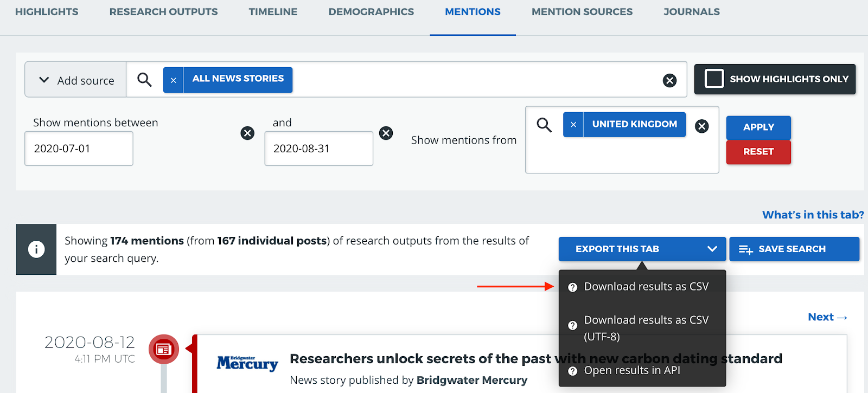Screen dimensions: 868x393
Task: Enable Show Highlights Only checkbox
Action: coord(714,79)
